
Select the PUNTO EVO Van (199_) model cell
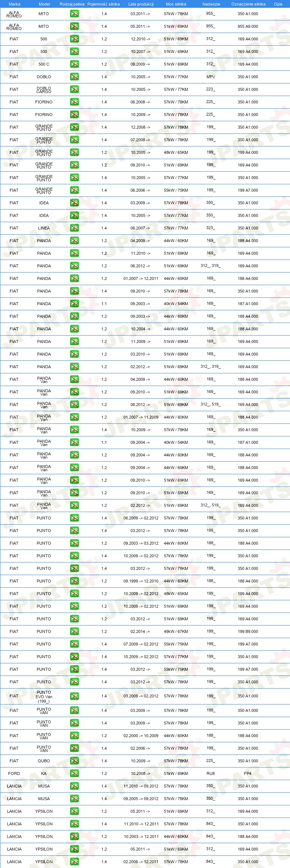(x=44, y=696)
